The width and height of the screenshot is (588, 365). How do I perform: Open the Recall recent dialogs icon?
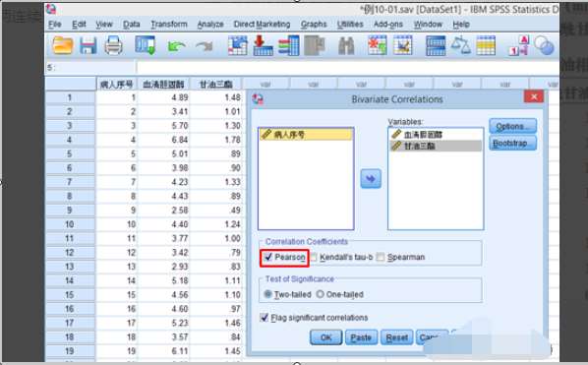pyautogui.click(x=146, y=46)
